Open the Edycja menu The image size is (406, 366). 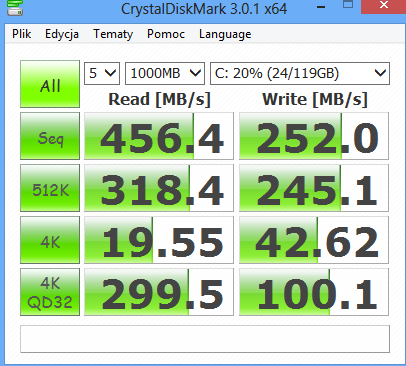pyautogui.click(x=62, y=34)
